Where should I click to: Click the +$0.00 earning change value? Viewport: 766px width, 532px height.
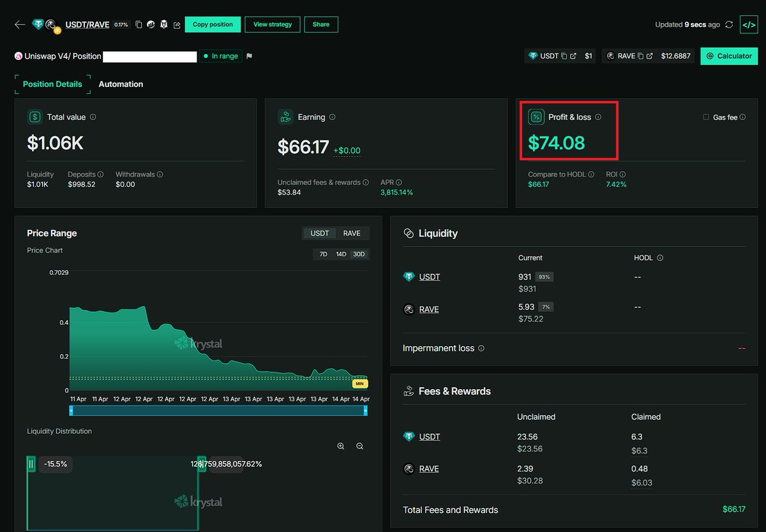[x=347, y=151]
